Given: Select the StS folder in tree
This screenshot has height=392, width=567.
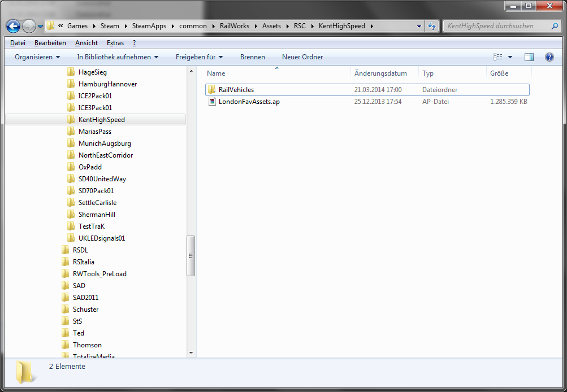Looking at the screenshot, I should pyautogui.click(x=77, y=321).
